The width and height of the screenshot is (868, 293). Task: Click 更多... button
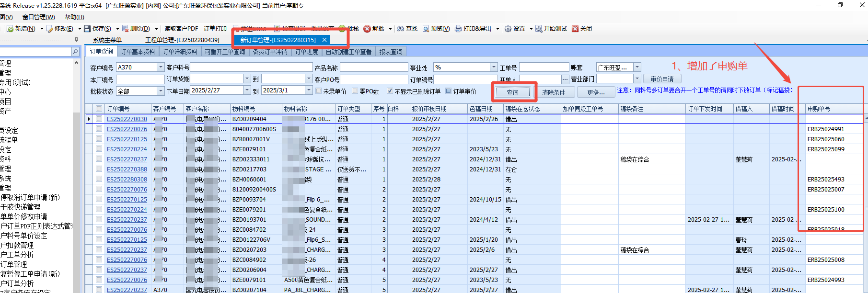point(596,92)
